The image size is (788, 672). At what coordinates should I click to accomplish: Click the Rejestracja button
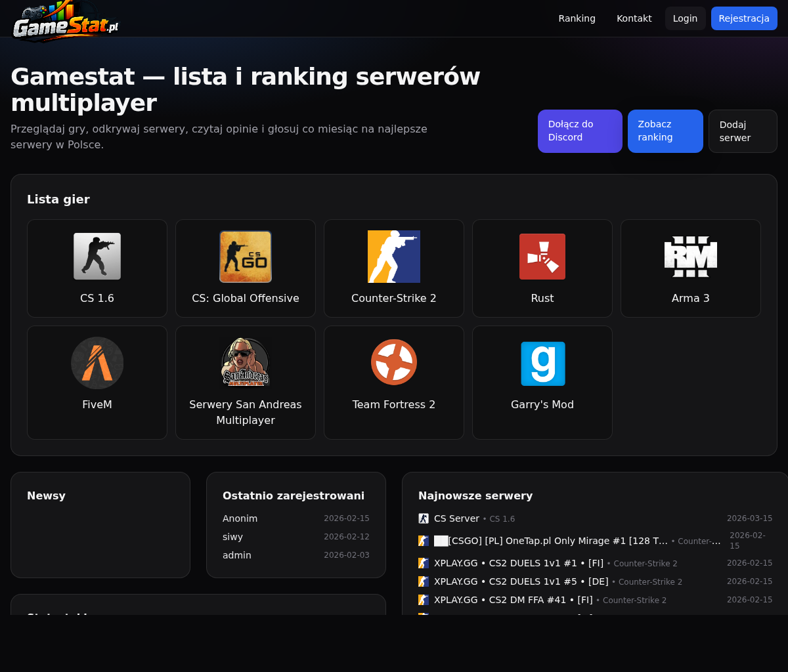point(744,18)
